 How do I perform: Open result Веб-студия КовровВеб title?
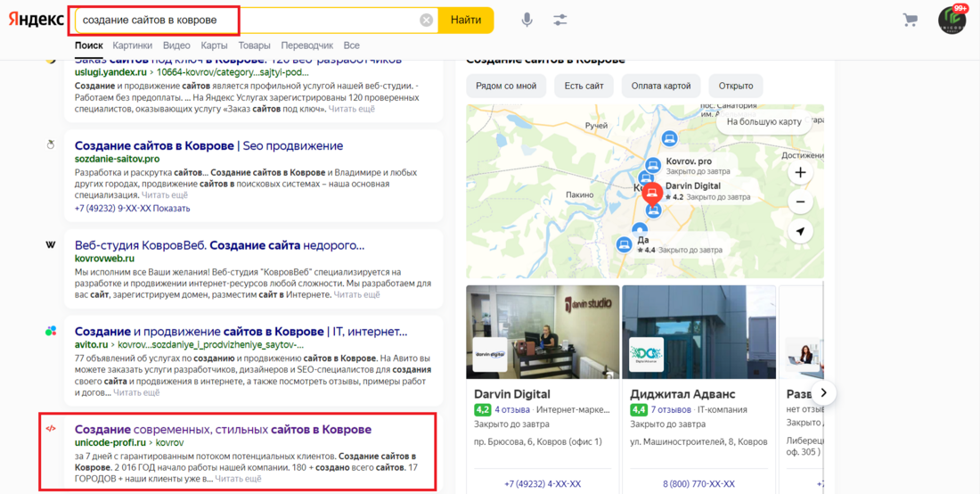[219, 245]
